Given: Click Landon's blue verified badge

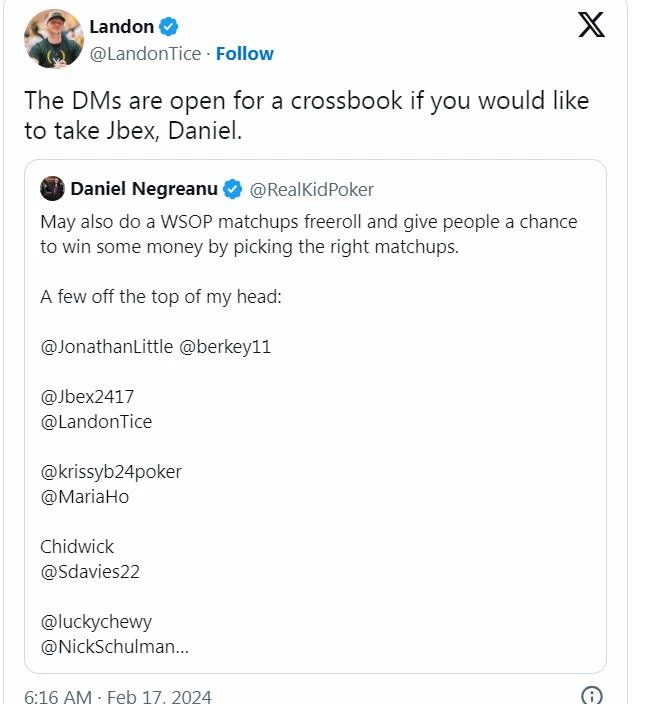Looking at the screenshot, I should [x=169, y=27].
